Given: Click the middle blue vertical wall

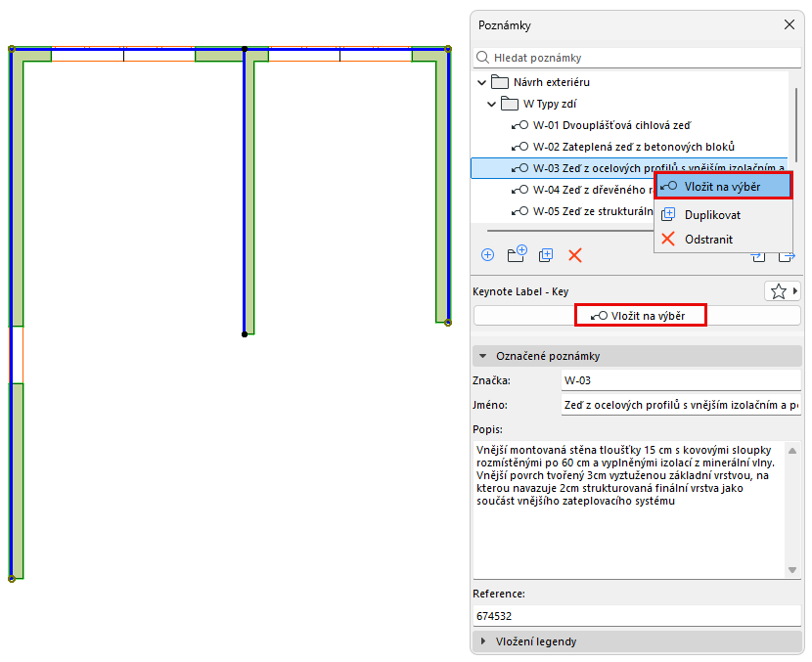Looking at the screenshot, I should 244,192.
